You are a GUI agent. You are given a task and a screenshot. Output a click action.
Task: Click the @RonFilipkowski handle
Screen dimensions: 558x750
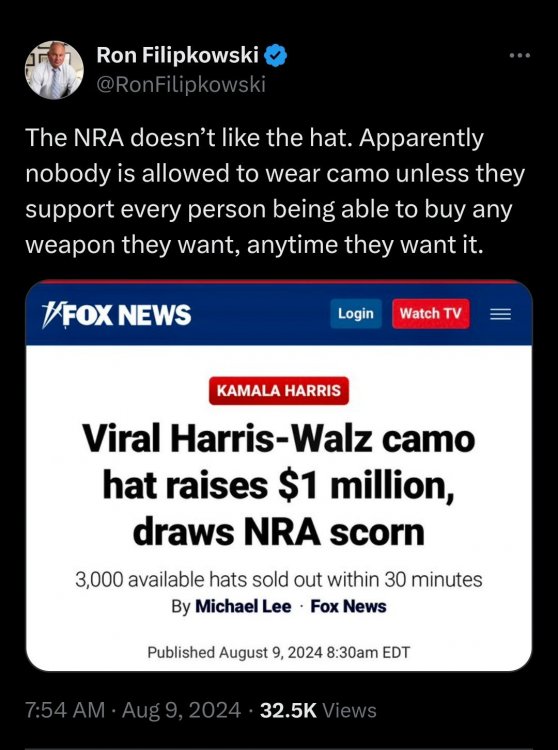pos(181,85)
